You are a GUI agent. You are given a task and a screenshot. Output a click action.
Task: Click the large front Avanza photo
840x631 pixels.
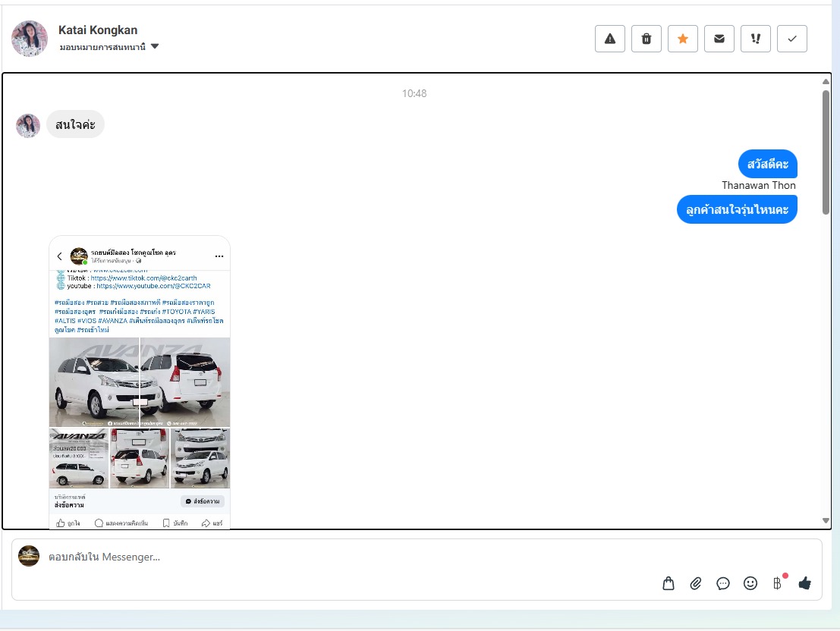pos(94,382)
